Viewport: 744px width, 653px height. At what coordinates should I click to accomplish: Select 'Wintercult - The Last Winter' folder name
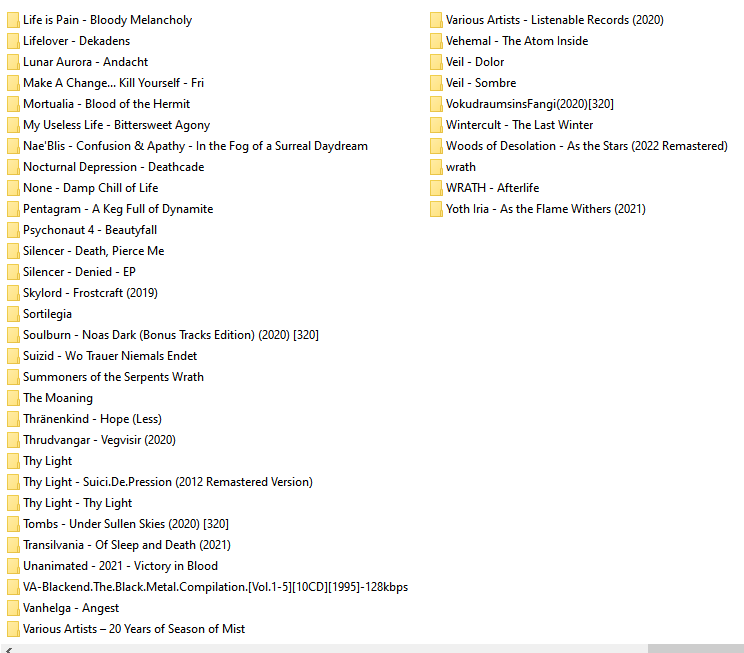[520, 125]
